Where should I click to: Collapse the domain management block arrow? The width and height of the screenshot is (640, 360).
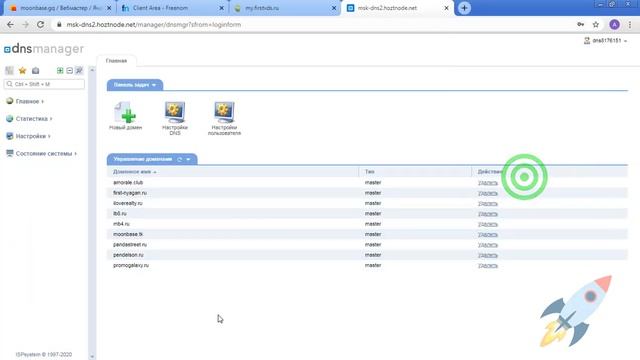[x=188, y=159]
